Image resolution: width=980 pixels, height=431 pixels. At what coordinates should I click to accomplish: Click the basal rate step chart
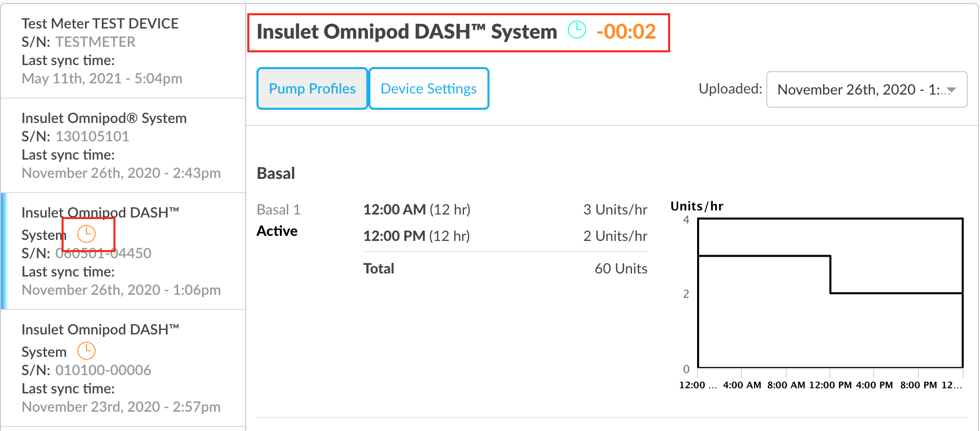[830, 293]
